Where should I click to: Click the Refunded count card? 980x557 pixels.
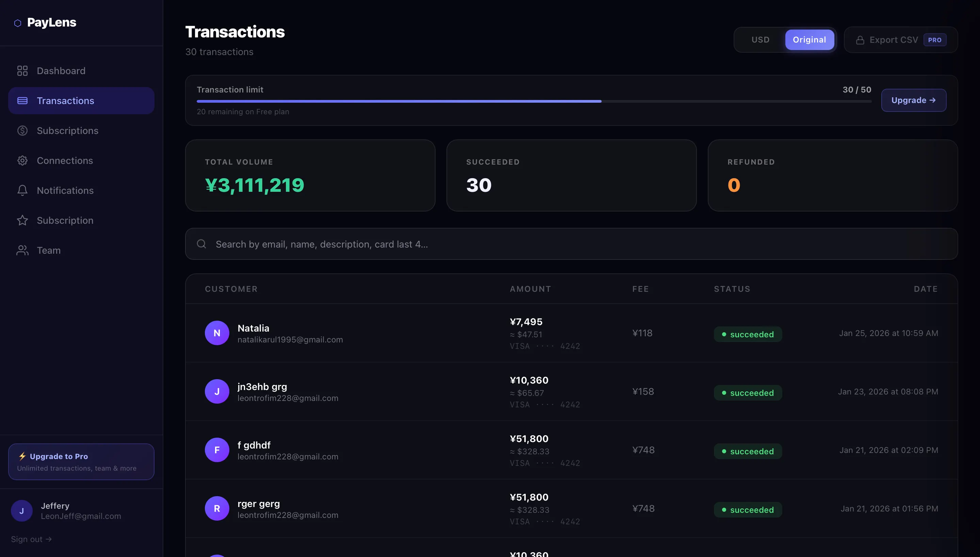[833, 175]
